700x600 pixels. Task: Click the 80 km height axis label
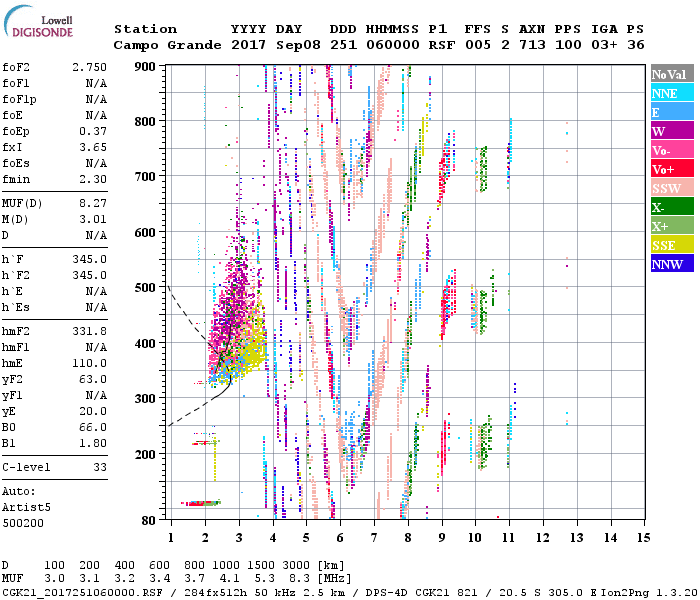pos(149,520)
